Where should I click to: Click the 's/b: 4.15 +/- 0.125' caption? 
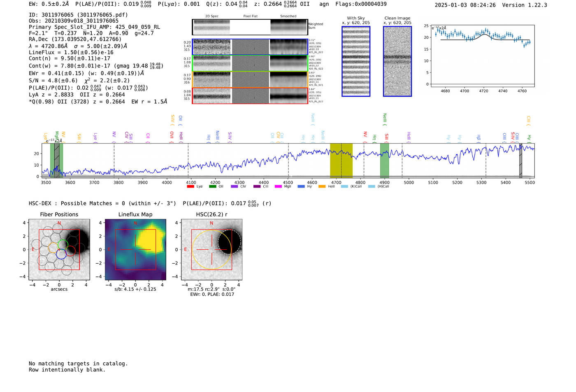click(135, 289)
